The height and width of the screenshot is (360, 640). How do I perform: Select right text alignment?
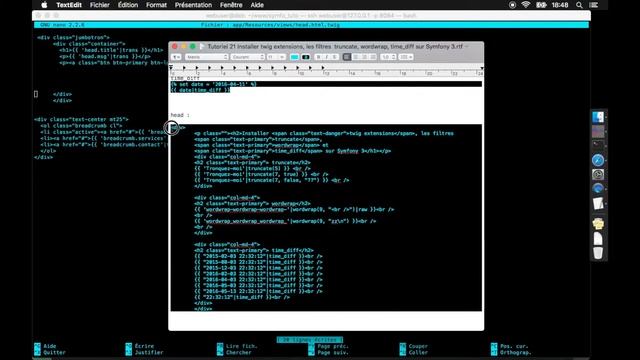tap(364, 57)
